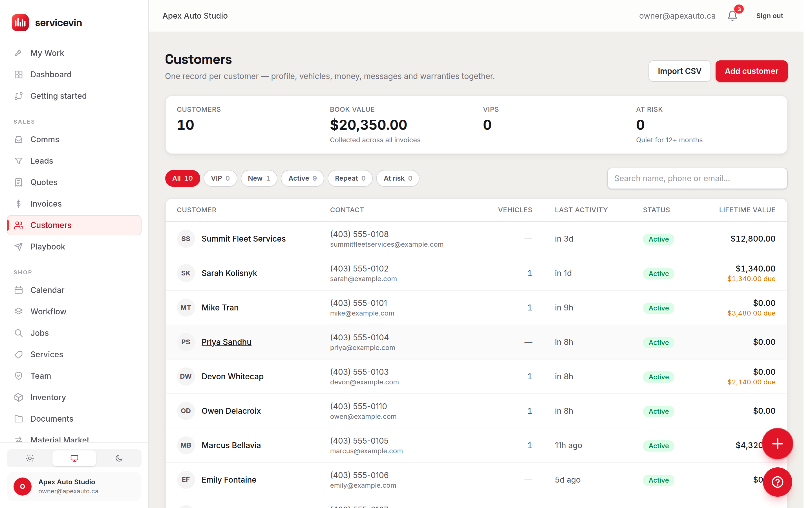
Task: Switch to light theme sun toggle
Action: tap(30, 458)
